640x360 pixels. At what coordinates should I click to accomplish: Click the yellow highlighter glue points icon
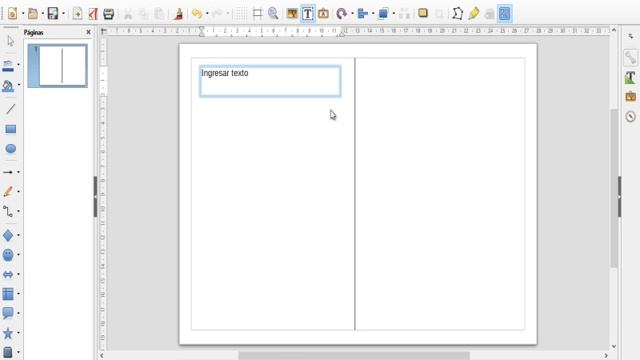pos(473,13)
